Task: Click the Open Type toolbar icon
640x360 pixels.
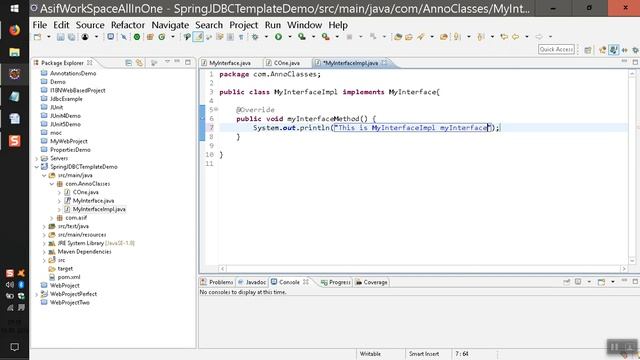Action: (398, 37)
